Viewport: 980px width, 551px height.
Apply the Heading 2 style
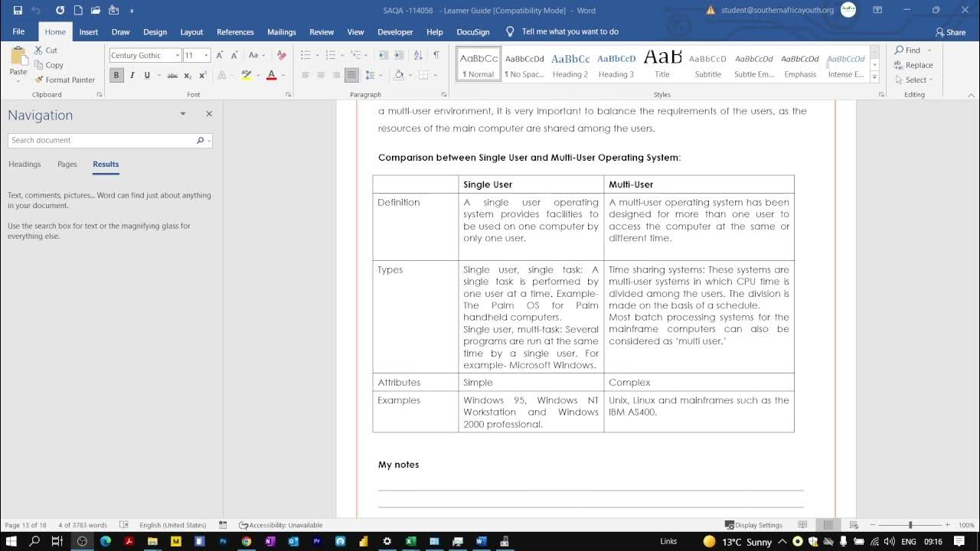click(570, 64)
